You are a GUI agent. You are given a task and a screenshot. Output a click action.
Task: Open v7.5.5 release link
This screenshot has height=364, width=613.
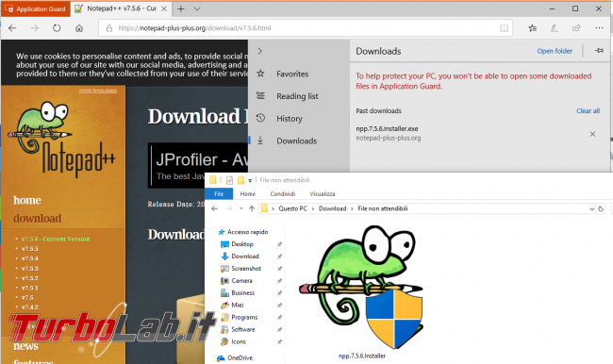tap(30, 249)
